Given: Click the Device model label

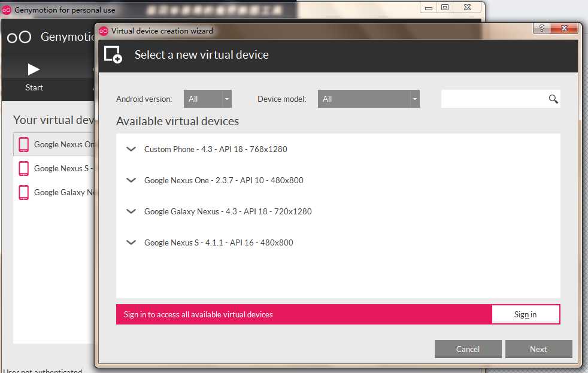Looking at the screenshot, I should coord(281,99).
